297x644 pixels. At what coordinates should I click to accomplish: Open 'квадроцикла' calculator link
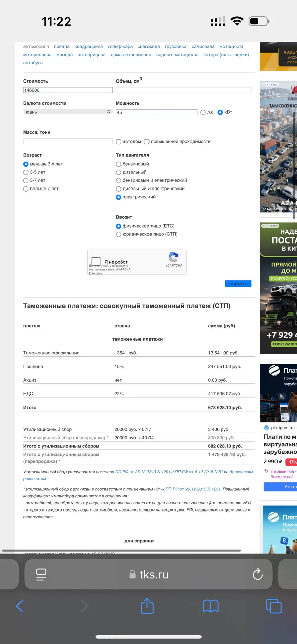point(89,46)
